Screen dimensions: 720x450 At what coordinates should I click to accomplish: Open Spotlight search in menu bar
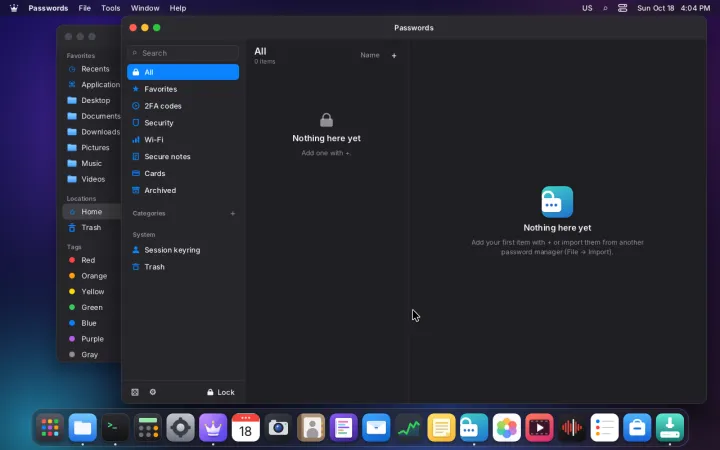605,8
